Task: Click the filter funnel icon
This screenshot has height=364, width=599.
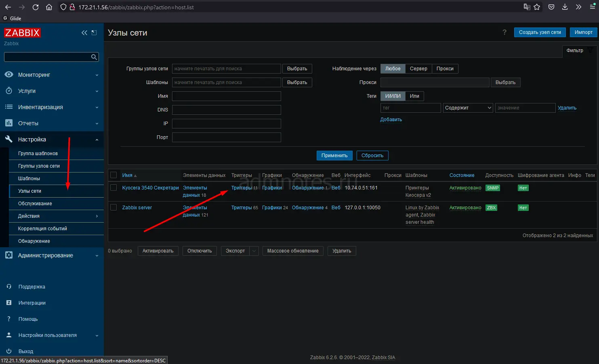Action: [591, 50]
